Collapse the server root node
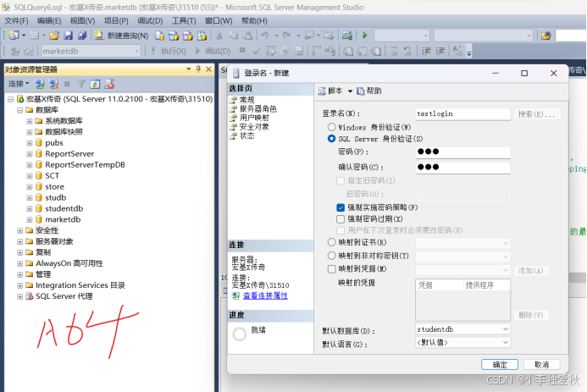587x392 pixels. pos(10,99)
